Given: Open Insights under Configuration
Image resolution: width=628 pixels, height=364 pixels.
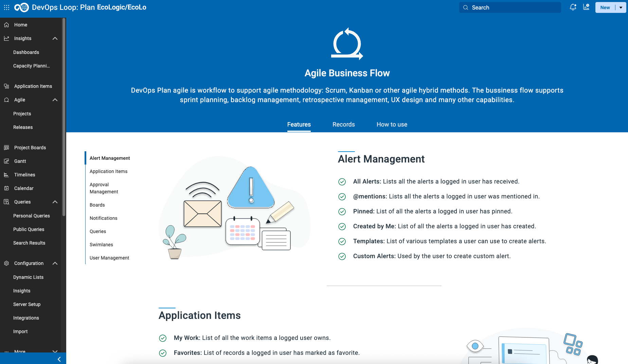Looking at the screenshot, I should tap(22, 291).
